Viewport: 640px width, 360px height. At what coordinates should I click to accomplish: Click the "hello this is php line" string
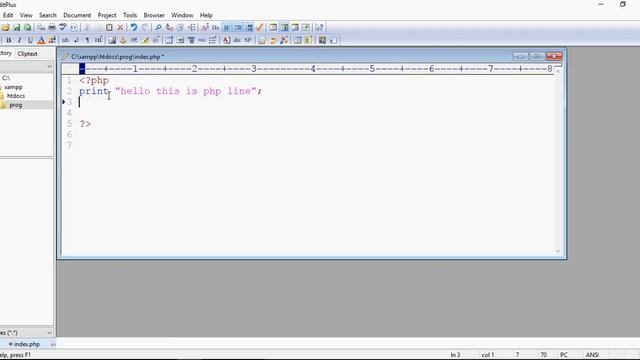(x=186, y=91)
